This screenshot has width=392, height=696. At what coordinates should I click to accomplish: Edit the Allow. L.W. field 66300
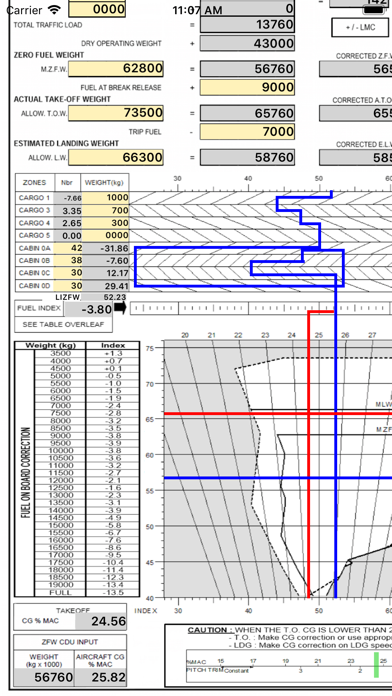coord(116,157)
